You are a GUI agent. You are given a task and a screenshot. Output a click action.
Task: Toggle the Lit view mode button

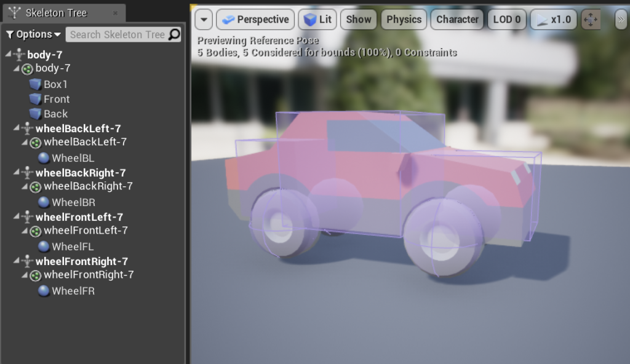click(317, 20)
